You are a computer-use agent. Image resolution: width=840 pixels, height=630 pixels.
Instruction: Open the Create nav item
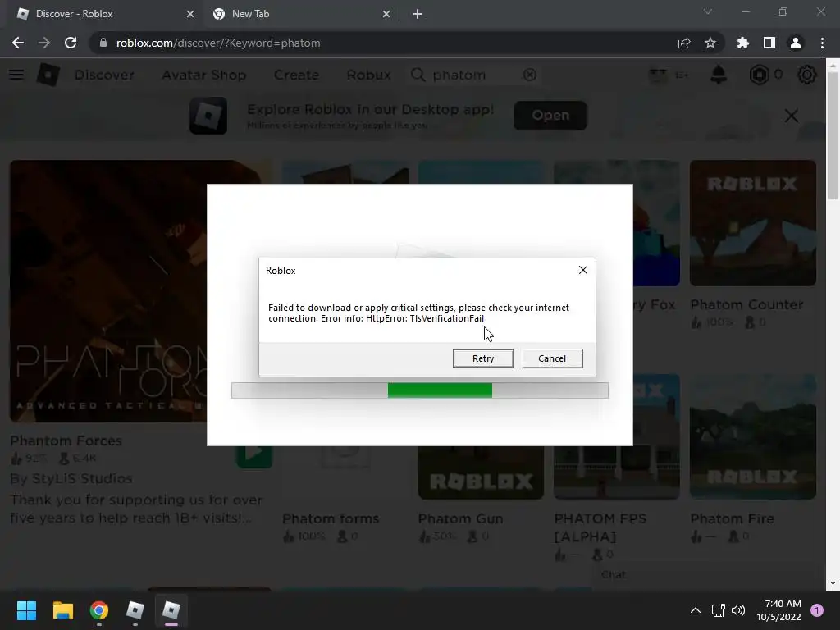[296, 75]
